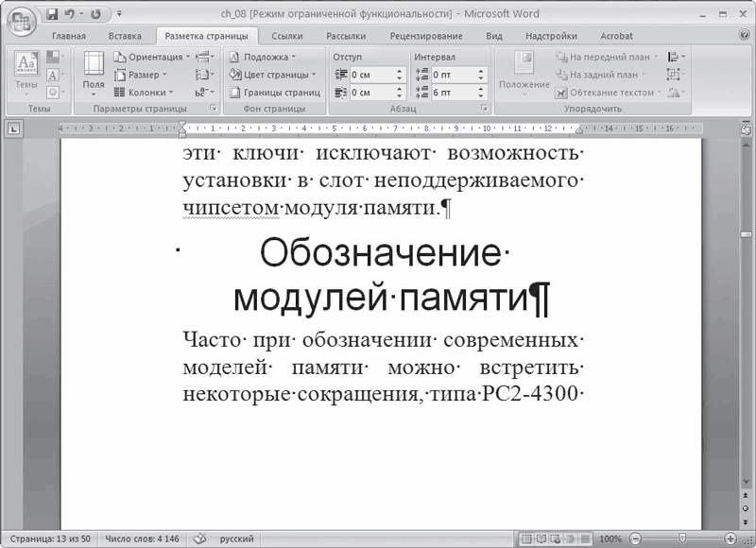Open the Ссылки ribbon tab
The image size is (756, 548).
[x=287, y=36]
